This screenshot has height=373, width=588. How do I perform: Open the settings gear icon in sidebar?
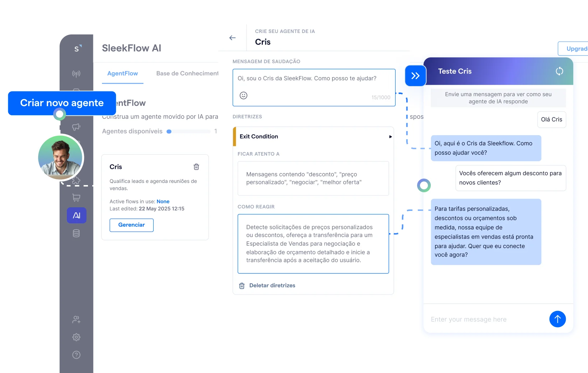[x=76, y=337]
